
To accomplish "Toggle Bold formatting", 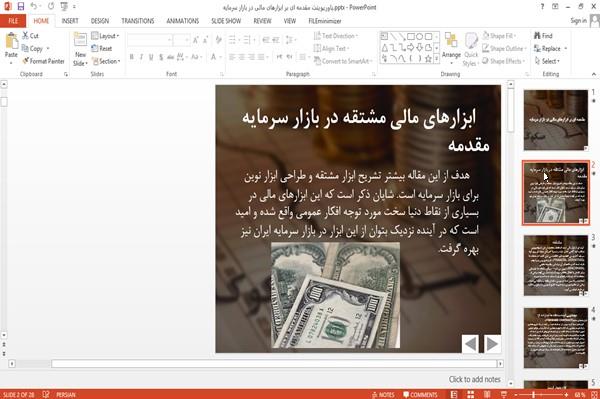I will point(131,57).
